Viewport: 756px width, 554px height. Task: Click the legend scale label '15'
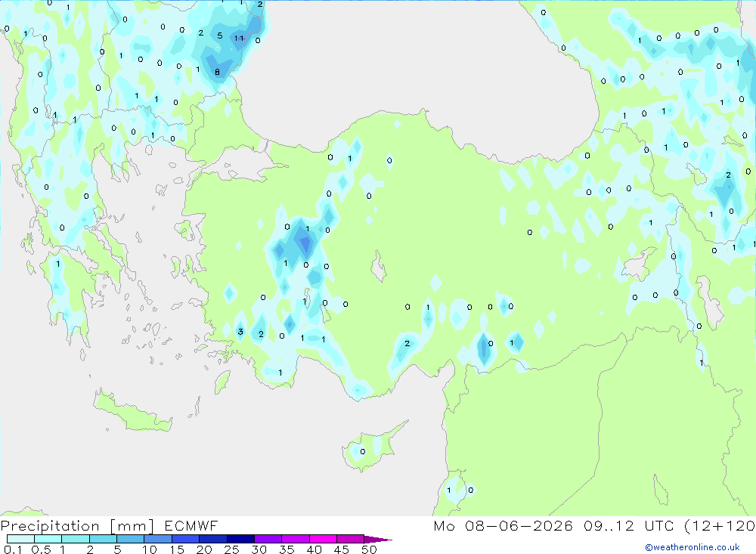coord(177,549)
